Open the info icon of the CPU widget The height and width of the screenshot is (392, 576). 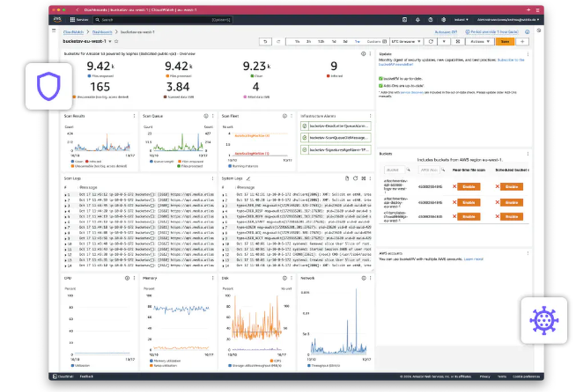pyautogui.click(x=127, y=278)
